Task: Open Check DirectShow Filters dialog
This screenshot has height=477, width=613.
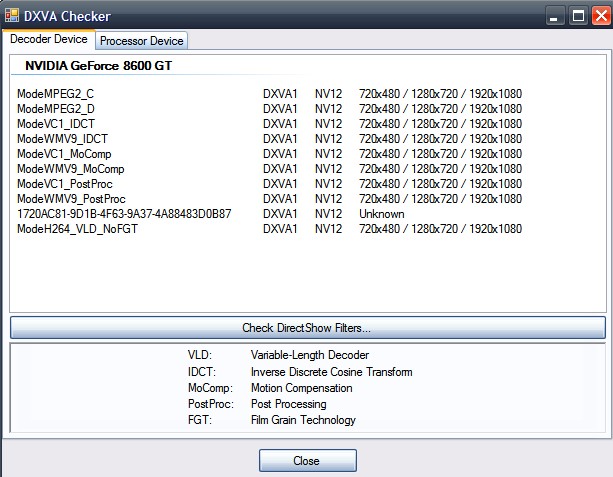Action: (308, 328)
